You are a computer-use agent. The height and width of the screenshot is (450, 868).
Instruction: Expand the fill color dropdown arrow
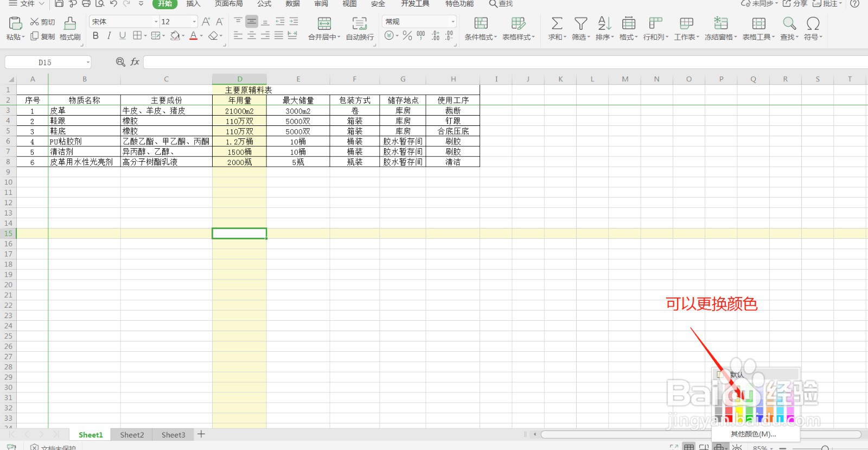click(183, 36)
